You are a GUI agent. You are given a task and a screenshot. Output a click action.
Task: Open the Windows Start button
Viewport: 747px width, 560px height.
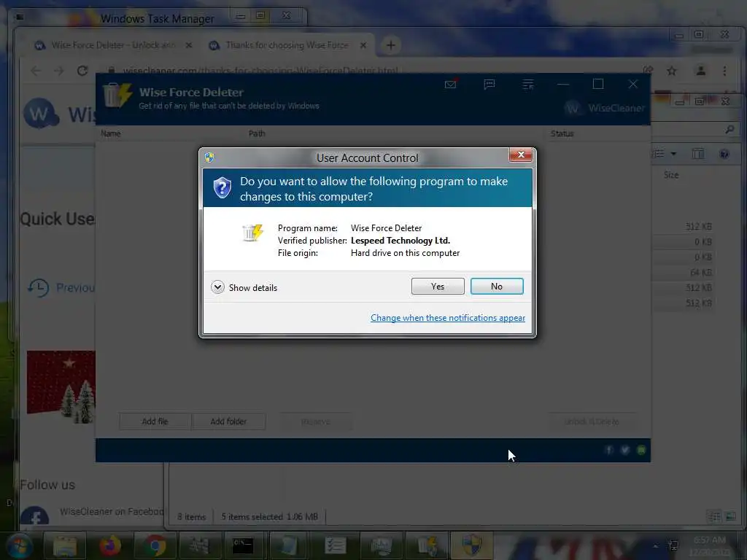pos(20,545)
